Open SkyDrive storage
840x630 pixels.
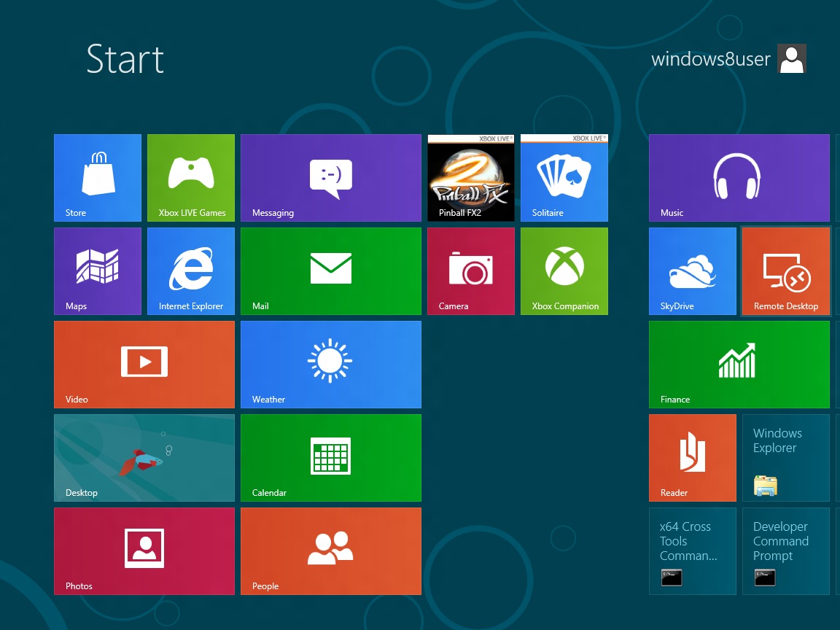pos(692,271)
